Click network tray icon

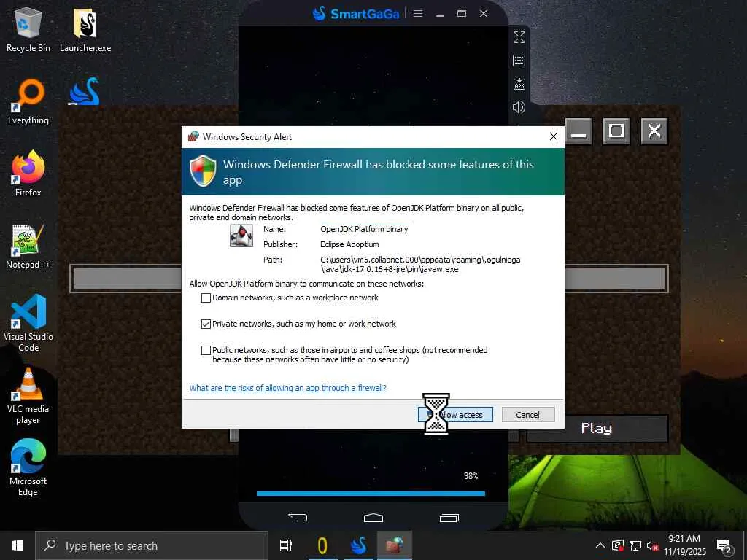635,545
